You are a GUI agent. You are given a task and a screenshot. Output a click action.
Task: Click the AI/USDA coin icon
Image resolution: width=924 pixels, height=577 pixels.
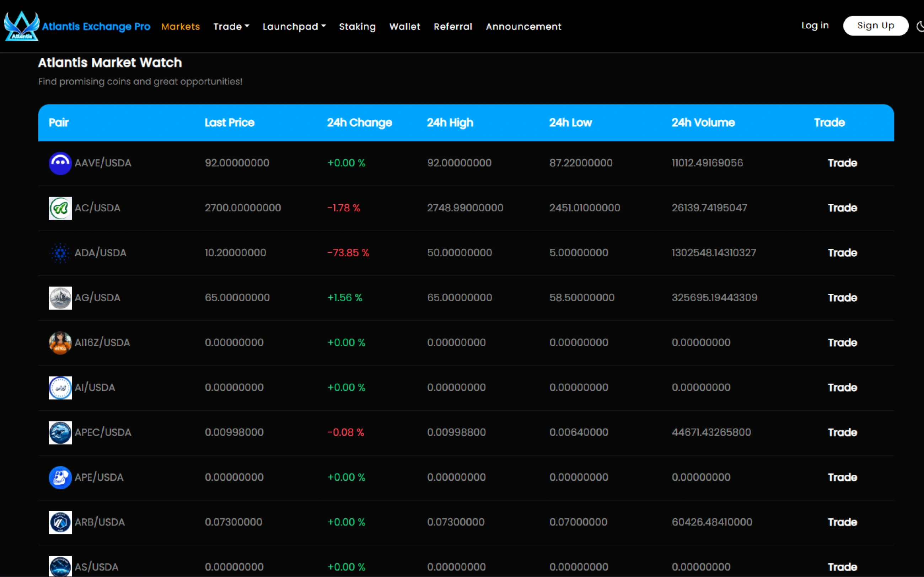[60, 388]
